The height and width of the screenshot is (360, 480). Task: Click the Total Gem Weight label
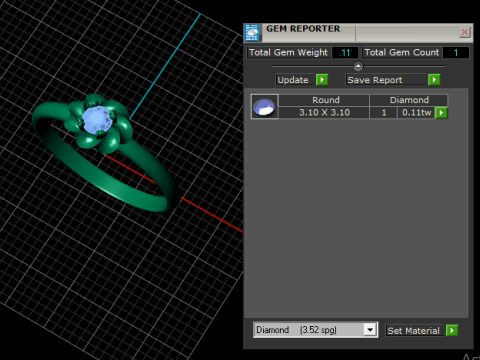pos(288,53)
